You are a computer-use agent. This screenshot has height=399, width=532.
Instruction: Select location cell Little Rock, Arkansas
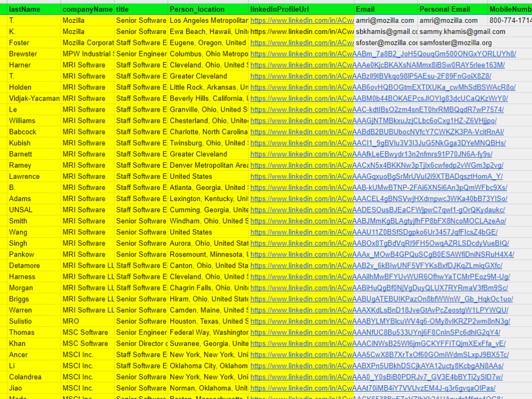click(x=209, y=88)
